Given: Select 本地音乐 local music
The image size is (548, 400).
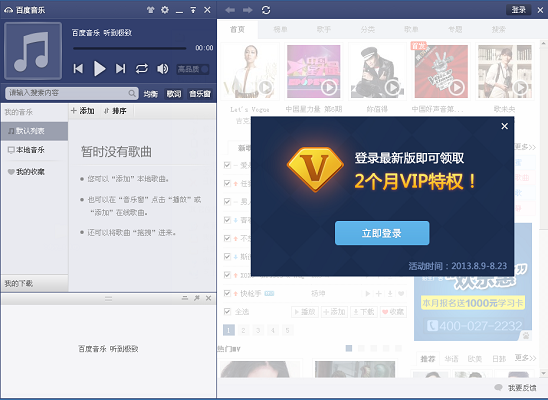Looking at the screenshot, I should coord(34,150).
